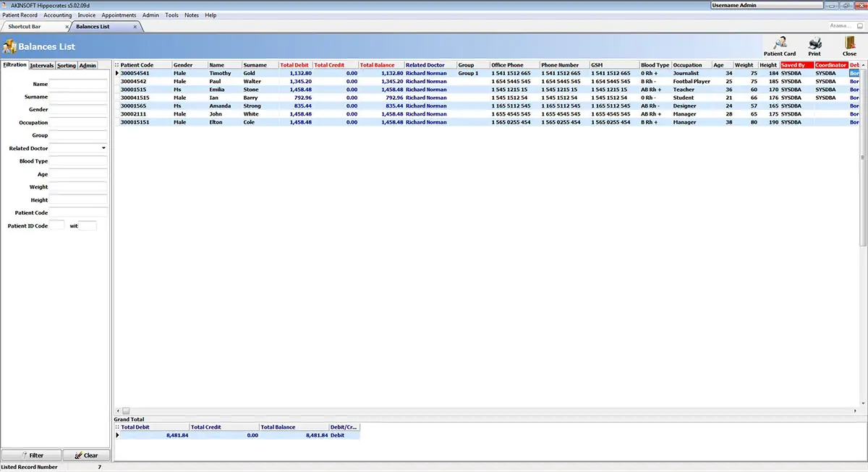Select the Admin tab in filter panel

(x=88, y=65)
